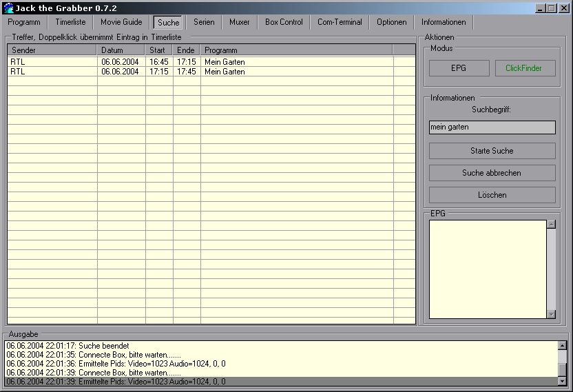Screen dimensions: 573x392
Task: Open the Programm tab
Action: [24, 22]
